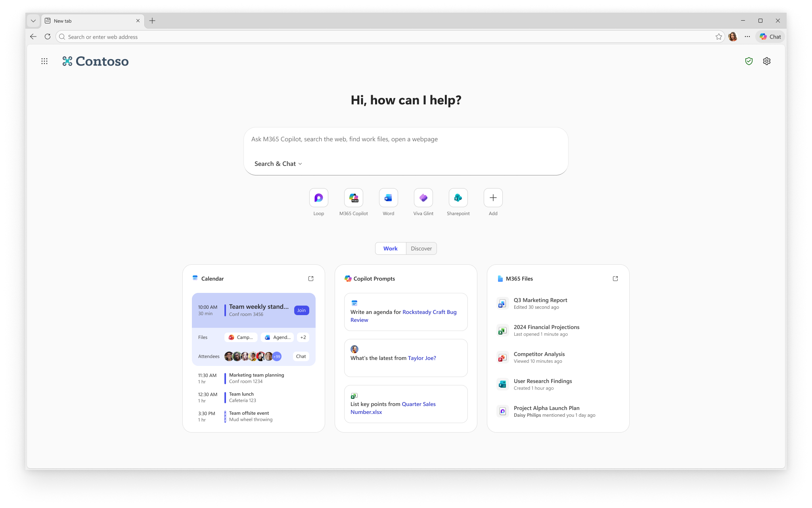Image resolution: width=812 pixels, height=508 pixels.
Task: Open the tab list dropdown
Action: coord(33,21)
